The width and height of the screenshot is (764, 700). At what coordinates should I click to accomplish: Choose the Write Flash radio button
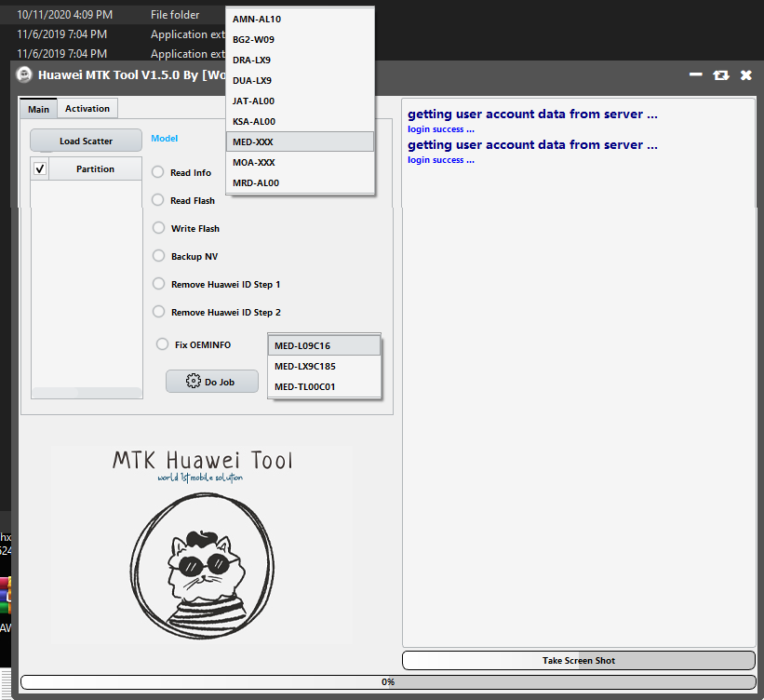coord(158,228)
